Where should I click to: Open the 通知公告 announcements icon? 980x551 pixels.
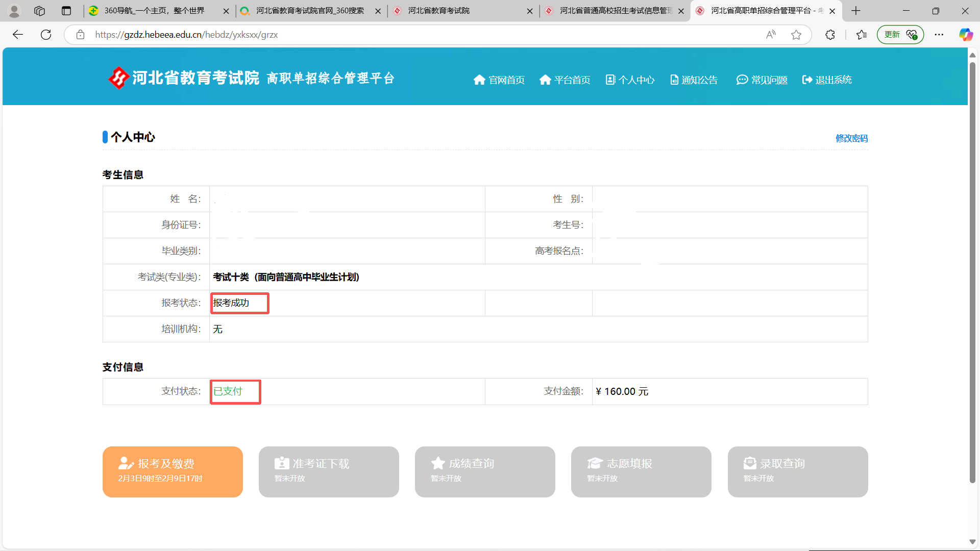[674, 80]
